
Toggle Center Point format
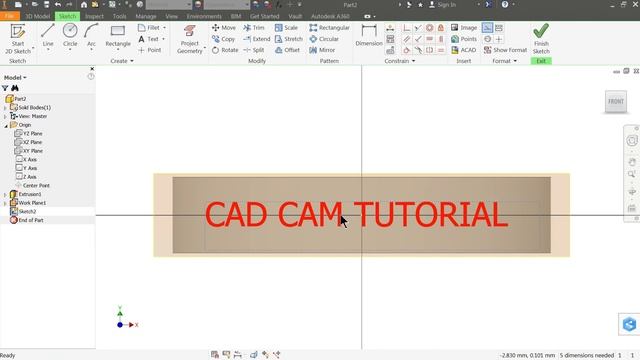(499, 39)
